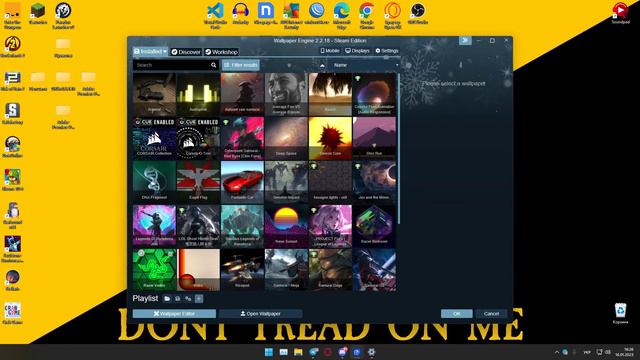This screenshot has width=640, height=360.
Task: Open the Recycle Bin on desktop
Action: tap(620, 313)
